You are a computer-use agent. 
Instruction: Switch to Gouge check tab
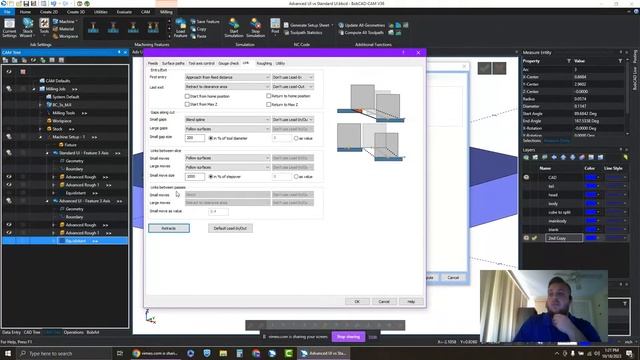[x=229, y=63]
